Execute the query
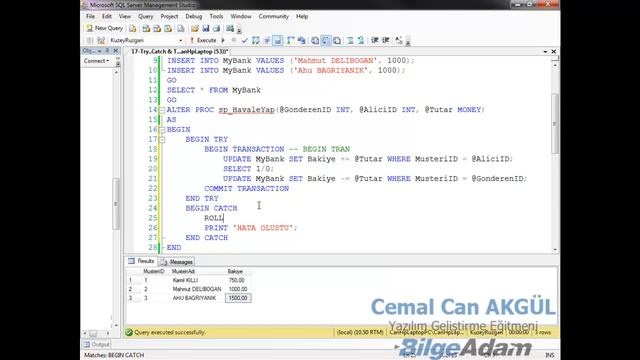 [x=203, y=40]
